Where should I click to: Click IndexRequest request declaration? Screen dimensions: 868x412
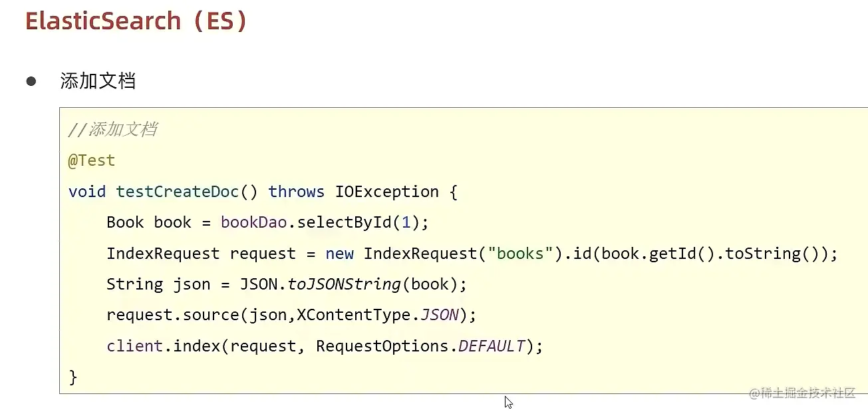[x=201, y=254]
